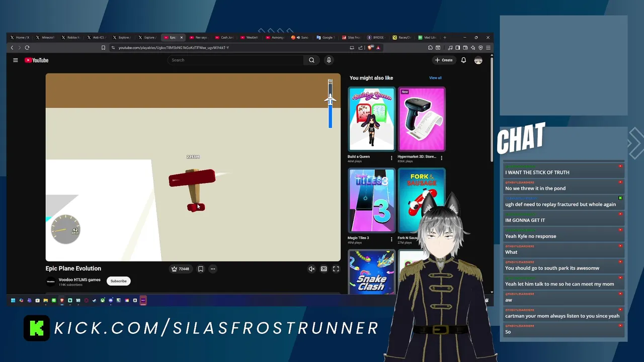The width and height of the screenshot is (644, 362).
Task: Open options menu for Hypermarket 3D
Action: (x=441, y=158)
